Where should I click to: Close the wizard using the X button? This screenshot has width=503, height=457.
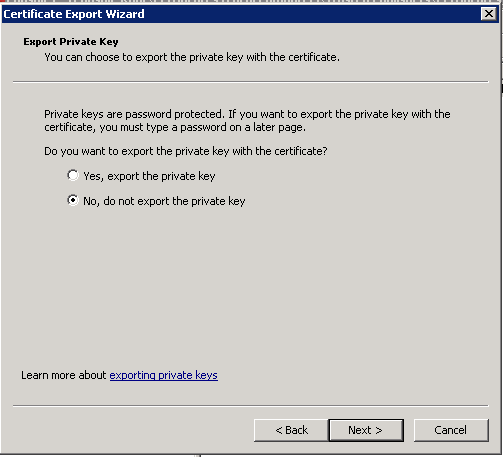(489, 14)
